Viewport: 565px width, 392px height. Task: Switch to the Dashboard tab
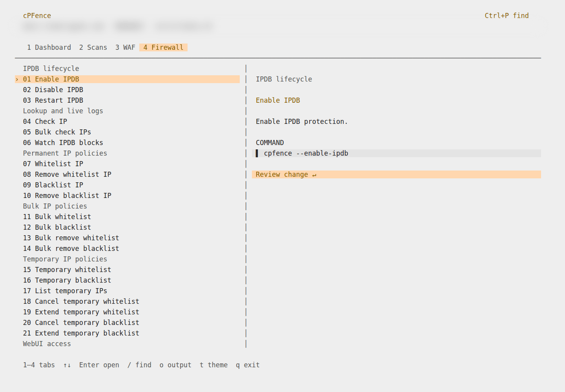click(x=49, y=47)
